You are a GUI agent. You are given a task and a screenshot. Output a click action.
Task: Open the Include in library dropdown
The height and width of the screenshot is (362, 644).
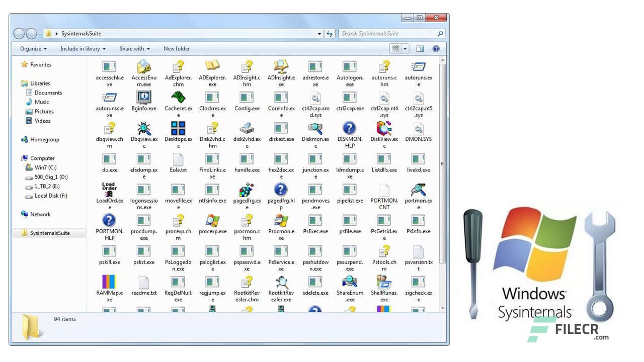click(83, 49)
